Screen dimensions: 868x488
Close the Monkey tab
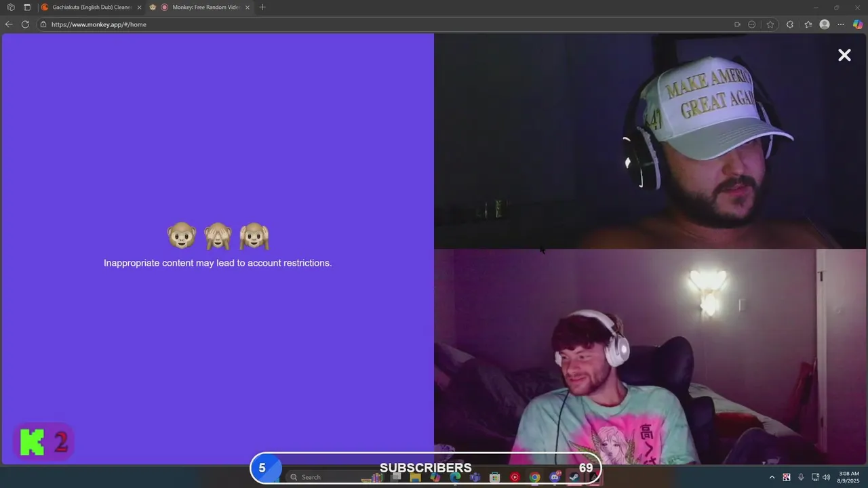click(x=248, y=7)
